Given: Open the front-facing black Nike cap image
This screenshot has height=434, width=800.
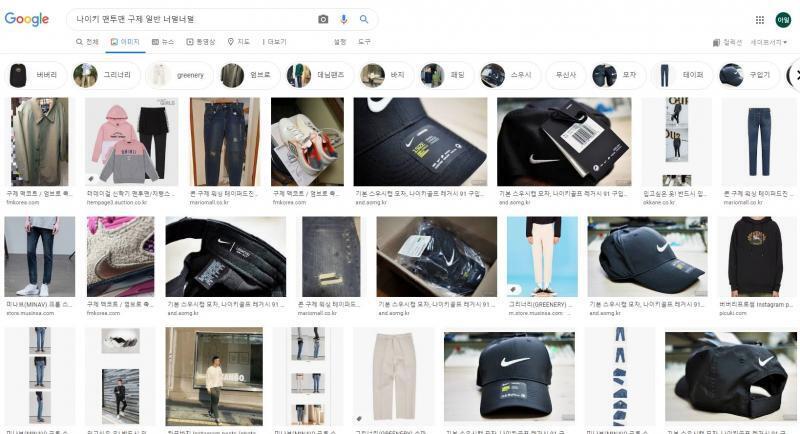Looking at the screenshot, I should 509,376.
